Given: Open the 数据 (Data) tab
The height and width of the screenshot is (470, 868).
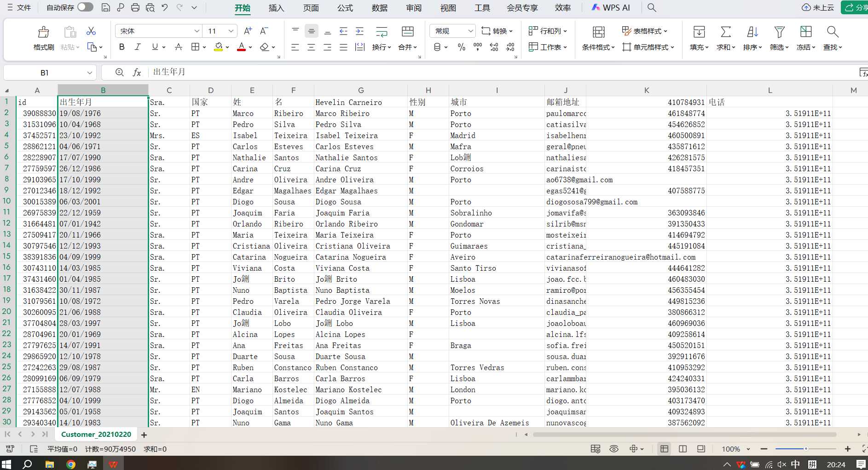Looking at the screenshot, I should [x=379, y=8].
